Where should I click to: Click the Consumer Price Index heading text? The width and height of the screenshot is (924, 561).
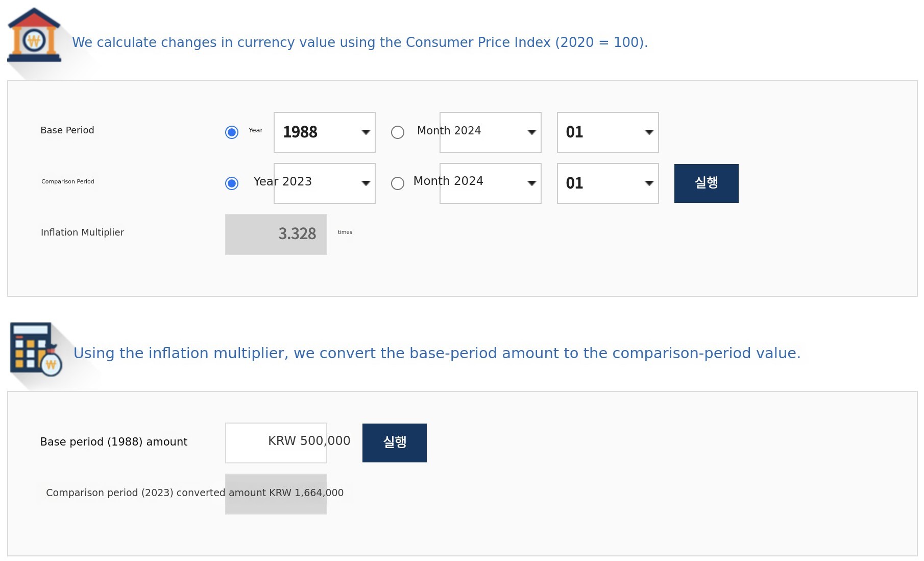click(359, 42)
